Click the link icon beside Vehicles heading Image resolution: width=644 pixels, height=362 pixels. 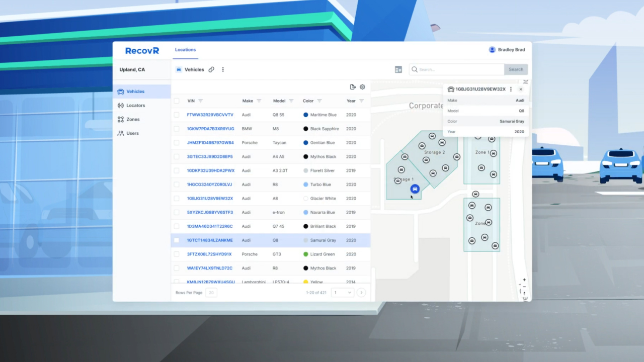pos(211,70)
